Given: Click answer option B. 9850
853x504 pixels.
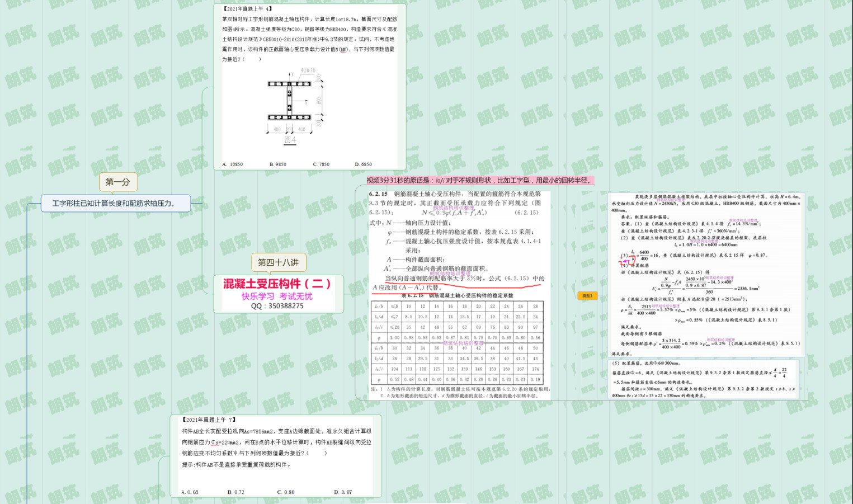Looking at the screenshot, I should click(x=278, y=164).
